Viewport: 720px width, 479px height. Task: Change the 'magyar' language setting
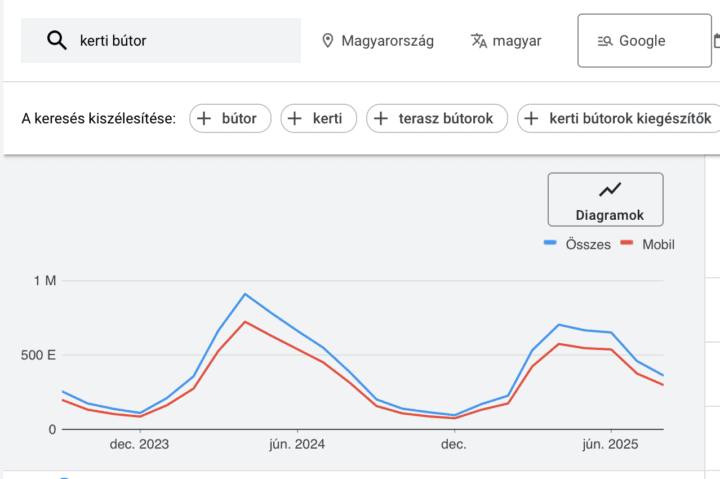518,41
